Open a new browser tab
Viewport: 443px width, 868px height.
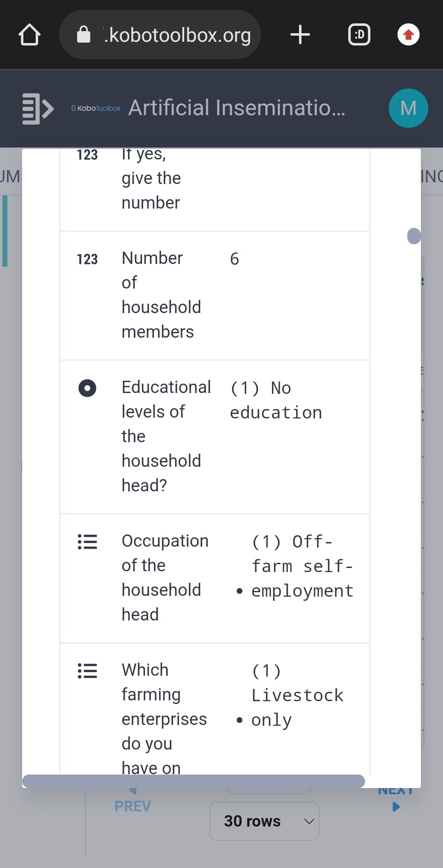[300, 35]
